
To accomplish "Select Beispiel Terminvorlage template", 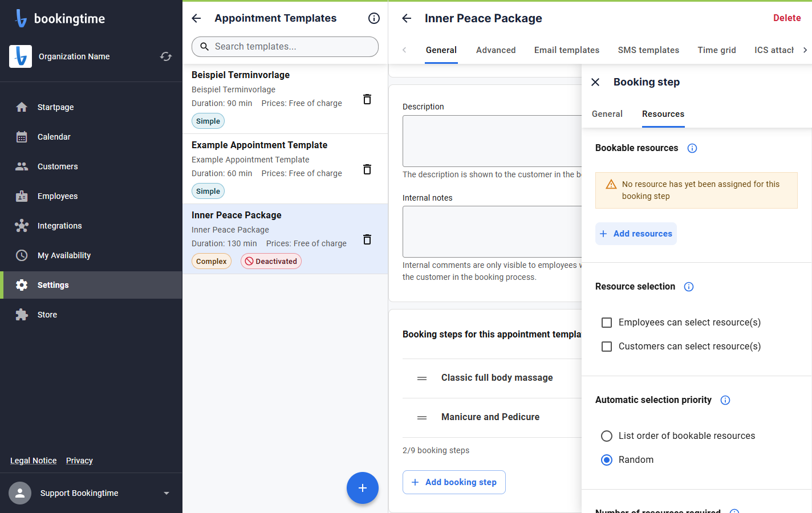I will tap(285, 99).
